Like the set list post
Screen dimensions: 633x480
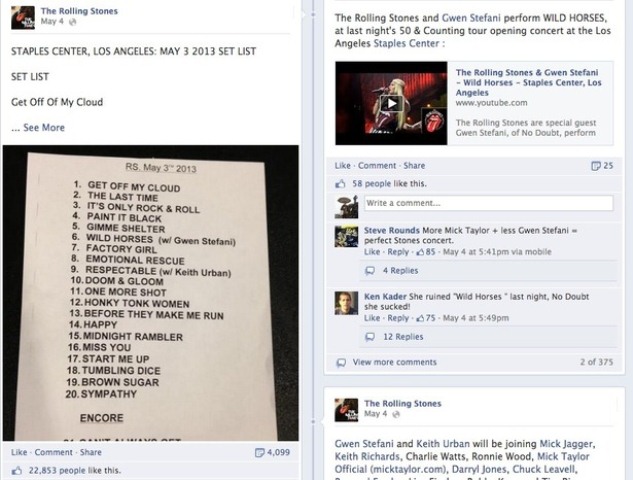(19, 453)
